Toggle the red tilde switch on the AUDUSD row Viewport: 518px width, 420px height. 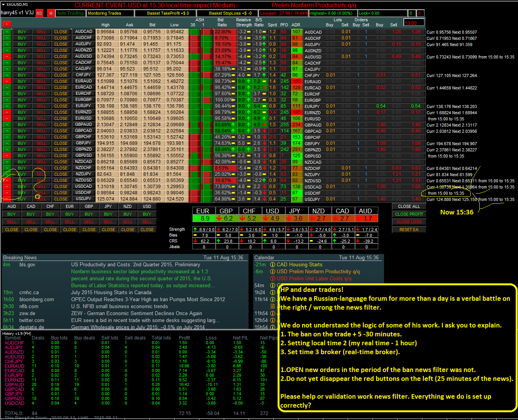7,57
